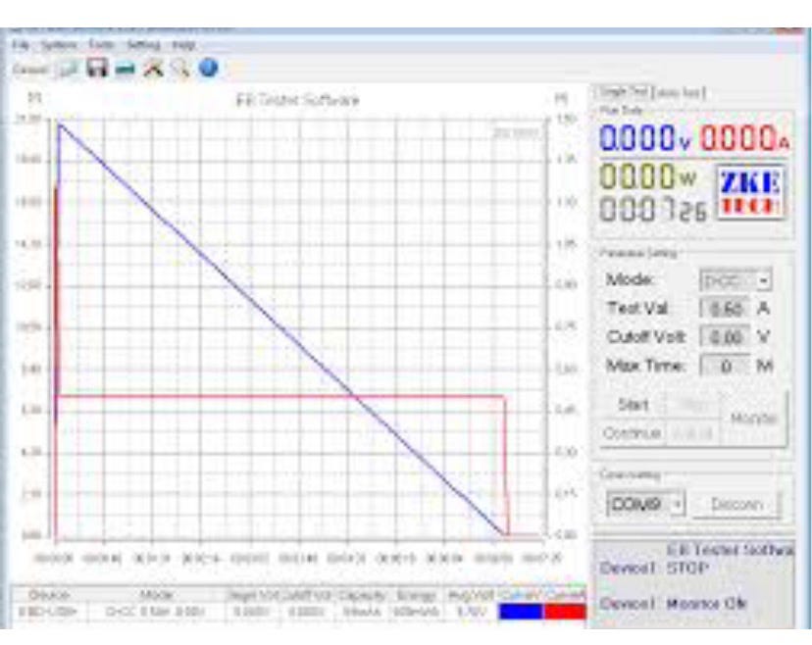Click the yellow power readout 0.000W
Image resolution: width=812 pixels, height=645 pixels.
[648, 176]
